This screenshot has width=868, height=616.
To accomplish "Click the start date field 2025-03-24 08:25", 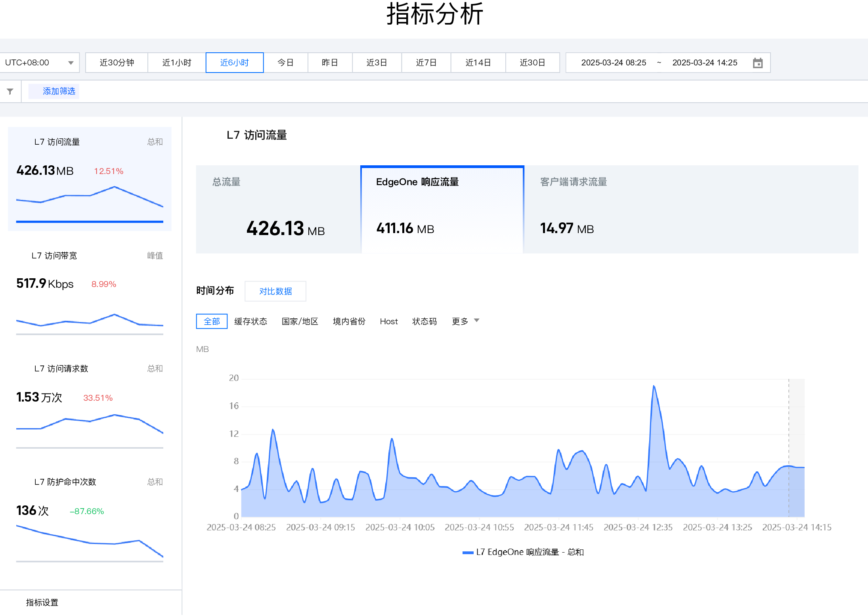I will pos(614,62).
